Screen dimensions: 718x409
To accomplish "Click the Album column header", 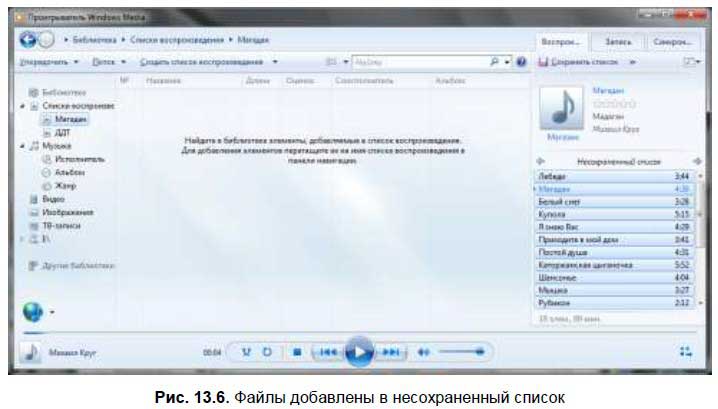I will [450, 81].
